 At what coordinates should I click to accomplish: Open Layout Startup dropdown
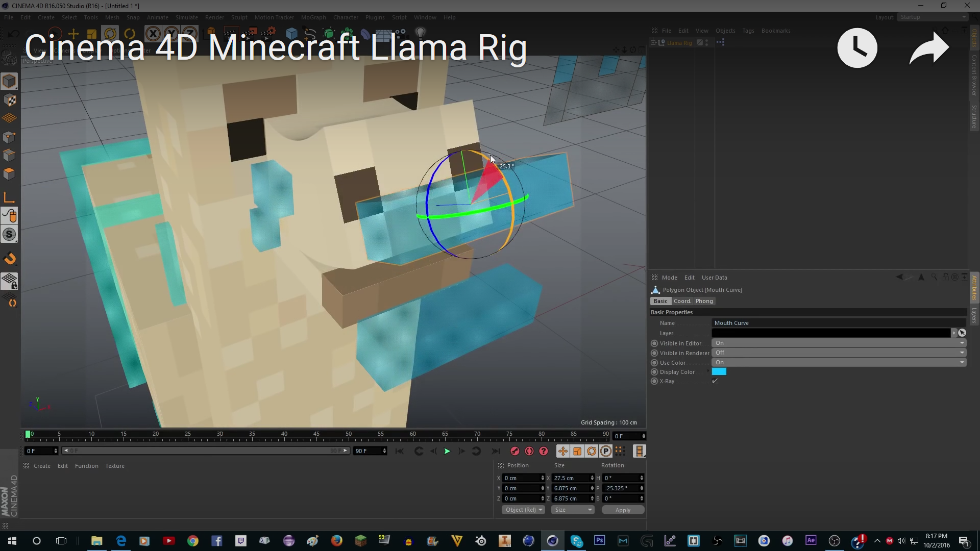[x=933, y=17]
